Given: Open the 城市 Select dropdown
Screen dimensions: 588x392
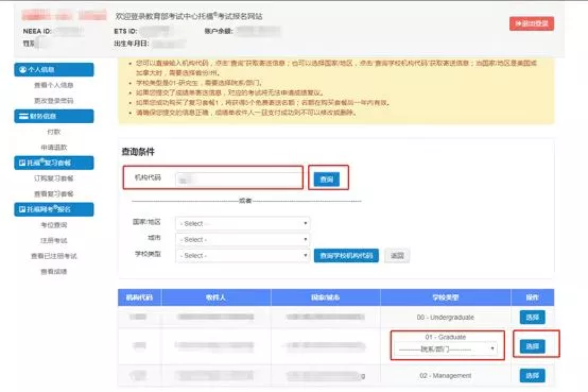Looking at the screenshot, I should 243,239.
